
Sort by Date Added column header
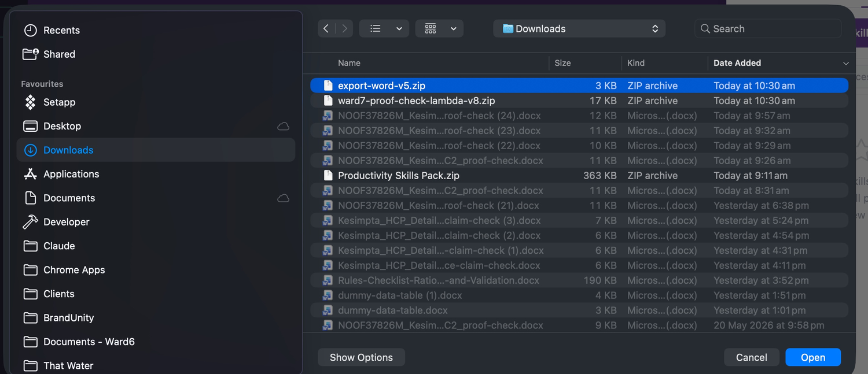click(x=737, y=63)
